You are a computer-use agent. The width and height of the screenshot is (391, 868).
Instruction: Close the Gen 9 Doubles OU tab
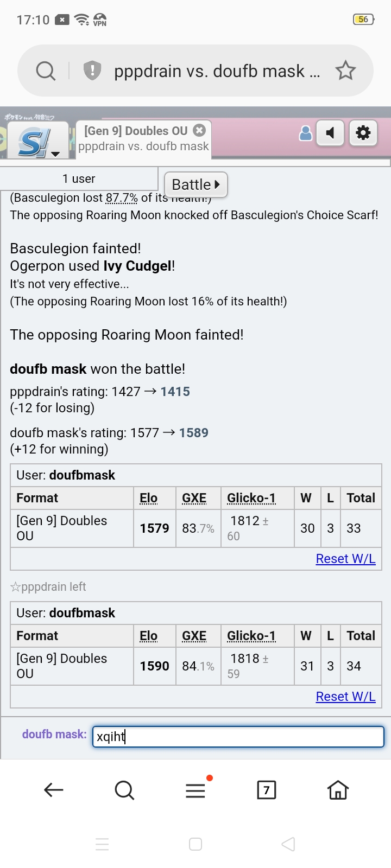199,130
